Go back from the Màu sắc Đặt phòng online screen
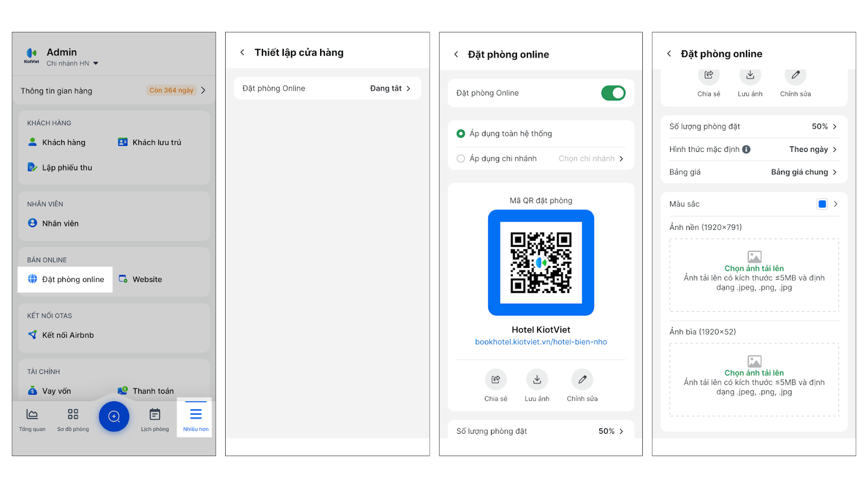 tap(669, 54)
